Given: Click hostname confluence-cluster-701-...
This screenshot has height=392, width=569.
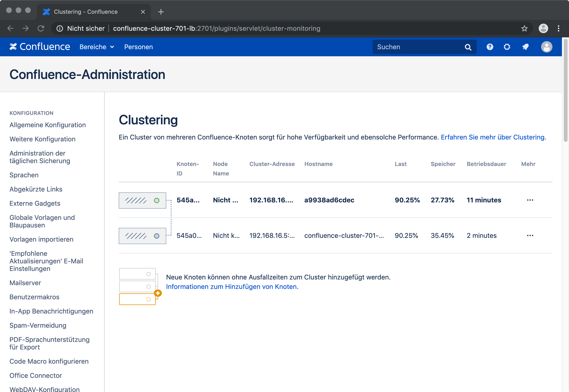Looking at the screenshot, I should [x=344, y=235].
